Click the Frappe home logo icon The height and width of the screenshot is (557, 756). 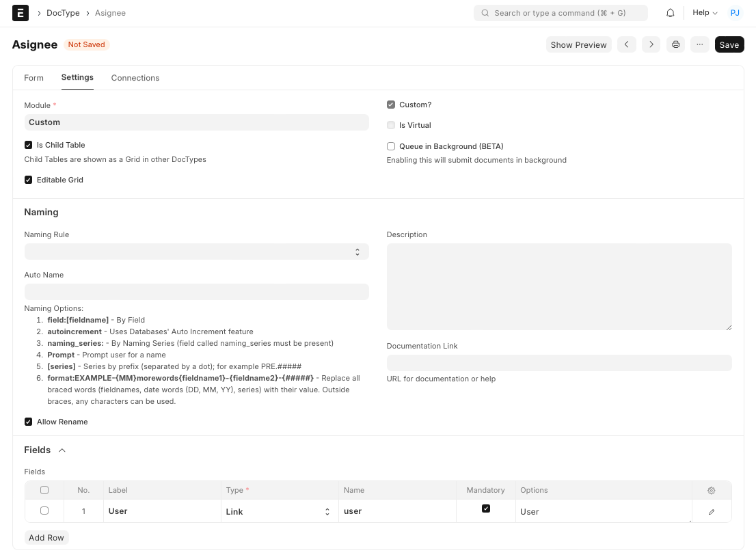click(21, 13)
